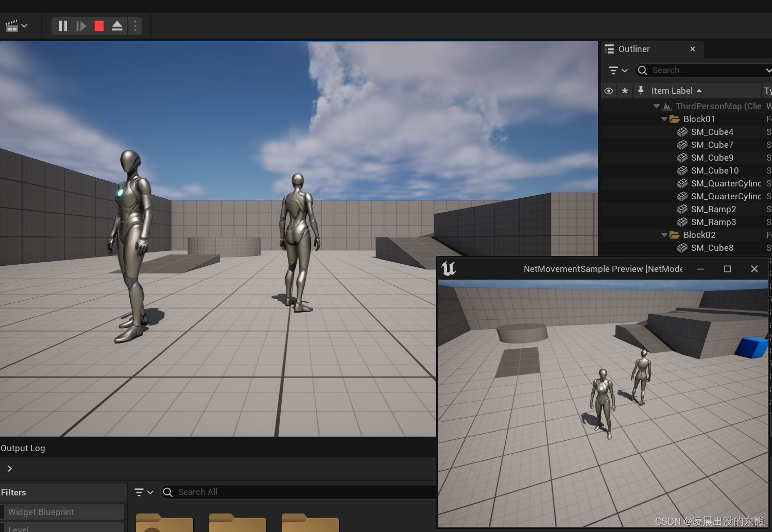Click the ThirdPersonMap world icon
The image size is (772, 532).
(x=667, y=106)
